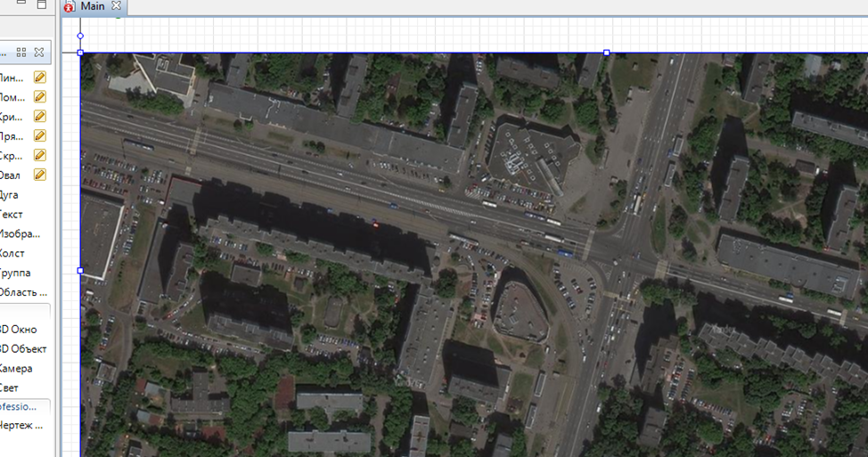The height and width of the screenshot is (457, 868).
Task: Click the pencil icon beside the Ломаная item
Action: tap(39, 97)
